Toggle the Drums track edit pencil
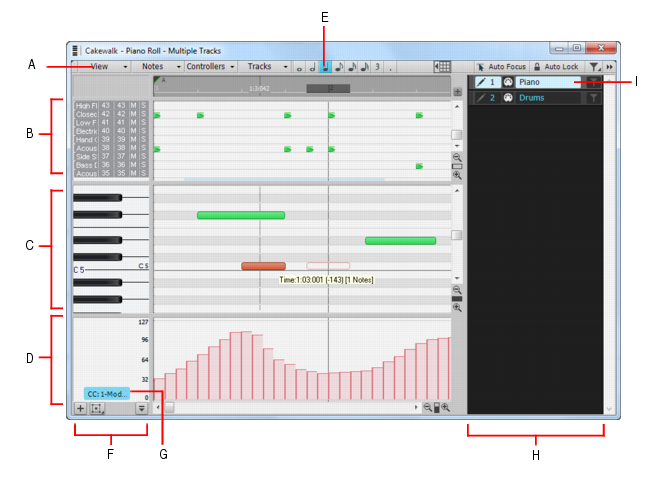666x482 pixels. pyautogui.click(x=481, y=98)
